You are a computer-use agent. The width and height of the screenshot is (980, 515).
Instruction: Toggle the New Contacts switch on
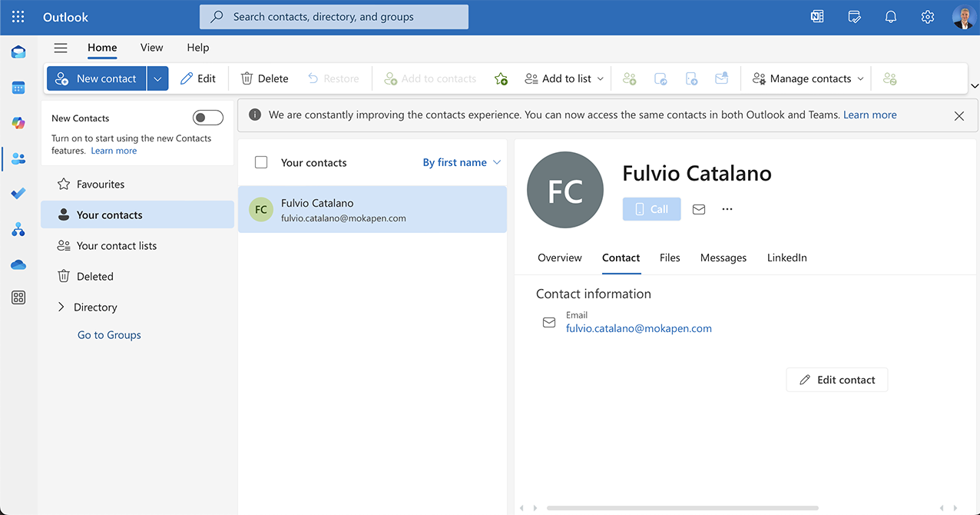point(207,118)
